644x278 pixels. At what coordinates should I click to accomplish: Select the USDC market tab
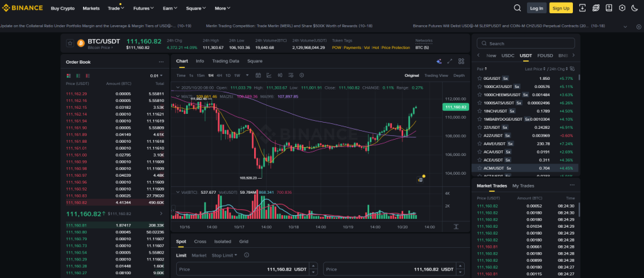(508, 55)
